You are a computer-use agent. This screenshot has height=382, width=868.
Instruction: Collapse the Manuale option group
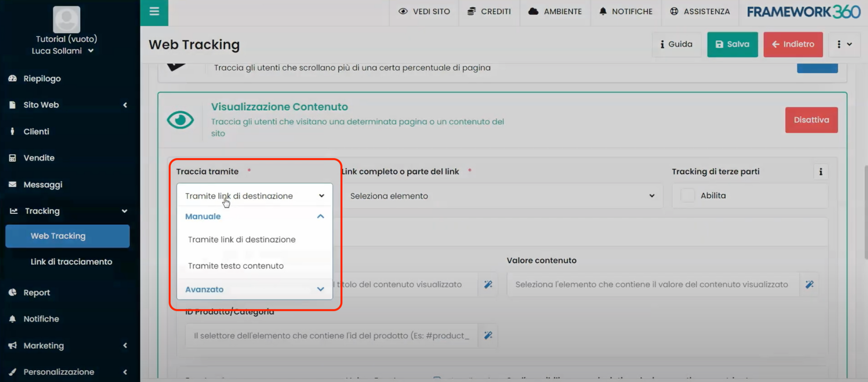pos(321,216)
